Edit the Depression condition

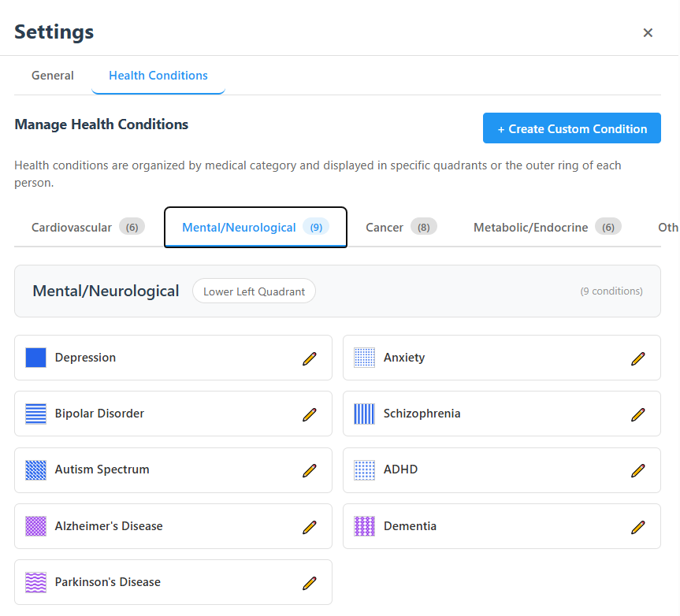[310, 358]
